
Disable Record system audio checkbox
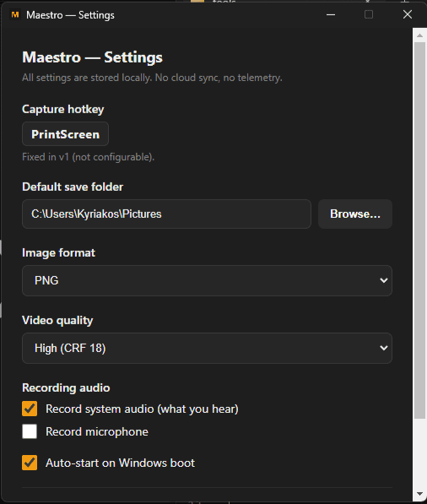(x=30, y=409)
